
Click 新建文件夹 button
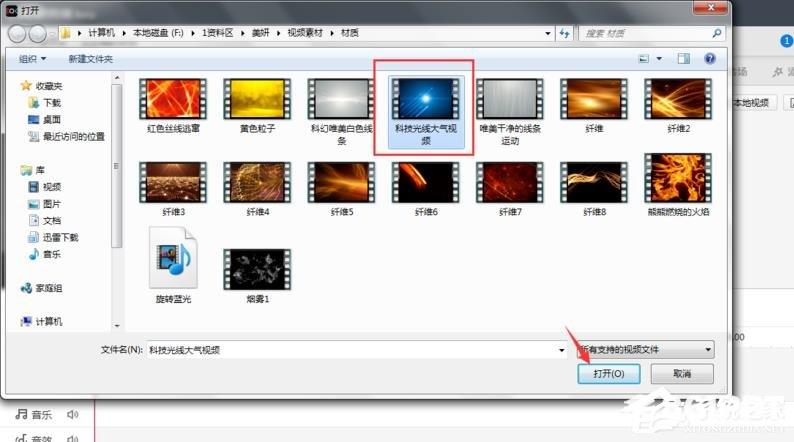click(x=91, y=59)
